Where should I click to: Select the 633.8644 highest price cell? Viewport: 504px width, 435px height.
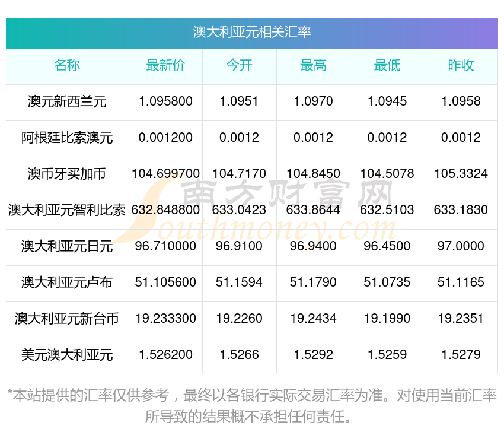(x=313, y=210)
